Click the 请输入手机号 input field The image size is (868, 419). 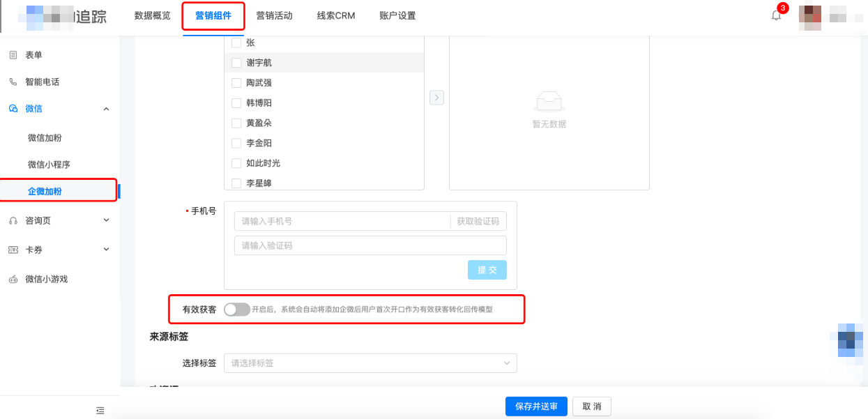[x=335, y=220]
